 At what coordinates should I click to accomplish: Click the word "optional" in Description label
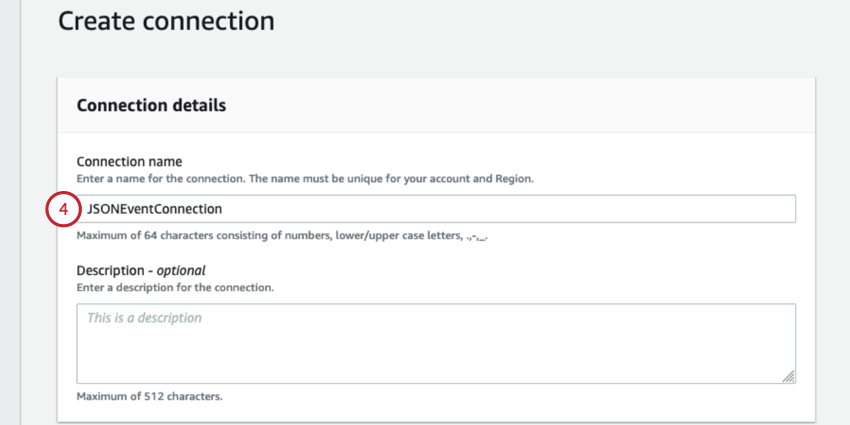[x=178, y=270]
